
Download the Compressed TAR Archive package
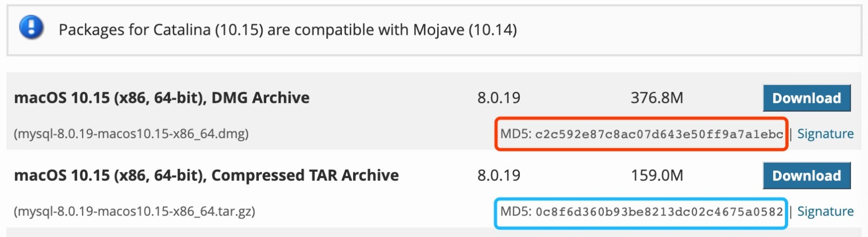tap(806, 175)
